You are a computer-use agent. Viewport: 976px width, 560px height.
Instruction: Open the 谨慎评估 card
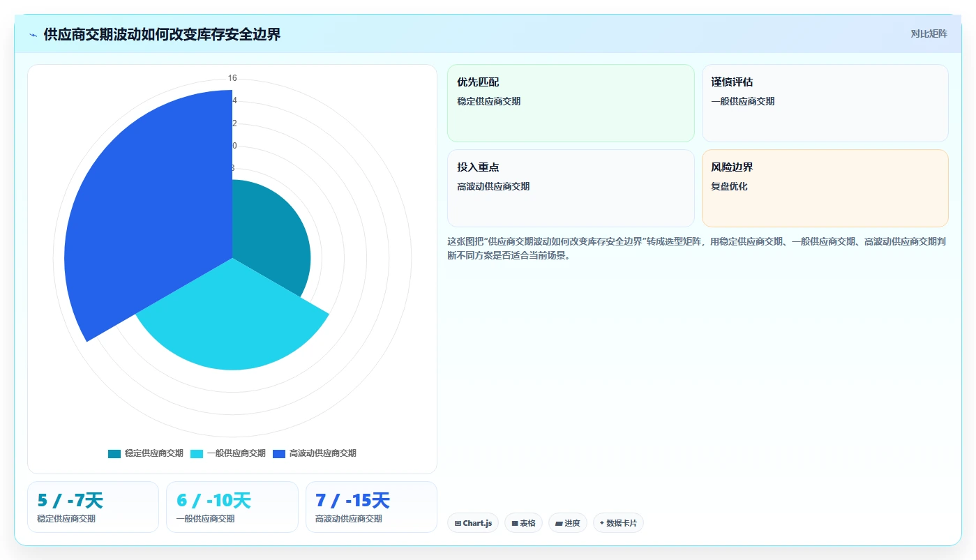pos(825,103)
